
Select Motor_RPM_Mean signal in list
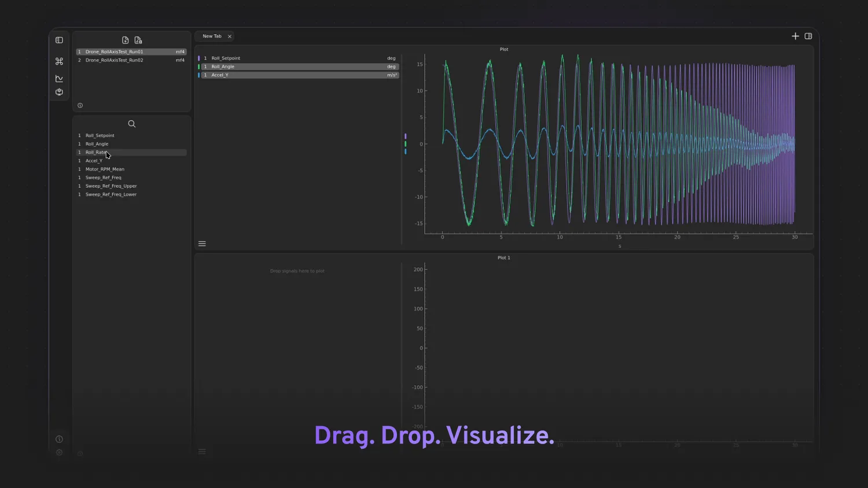tap(105, 169)
